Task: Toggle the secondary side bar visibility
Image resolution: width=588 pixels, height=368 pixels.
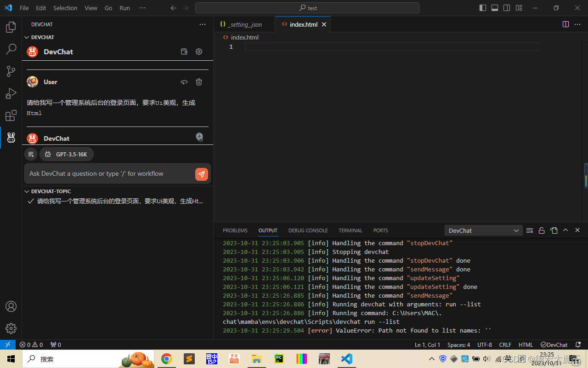Action: [x=507, y=8]
